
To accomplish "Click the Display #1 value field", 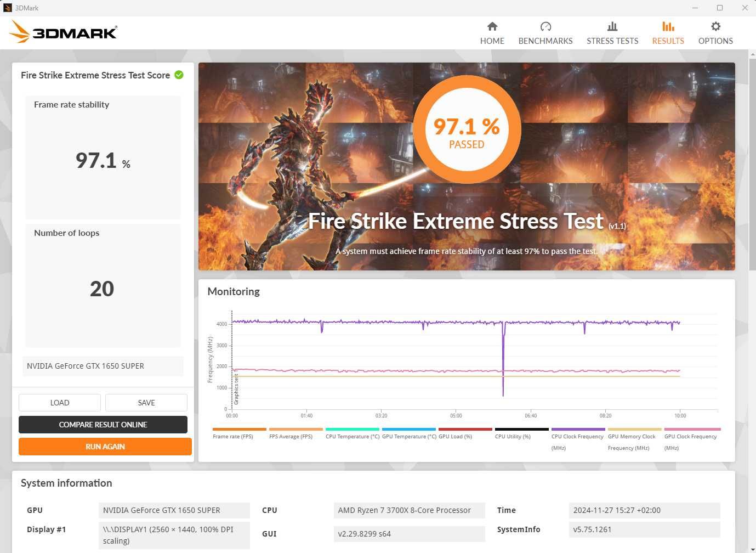I will pos(174,535).
